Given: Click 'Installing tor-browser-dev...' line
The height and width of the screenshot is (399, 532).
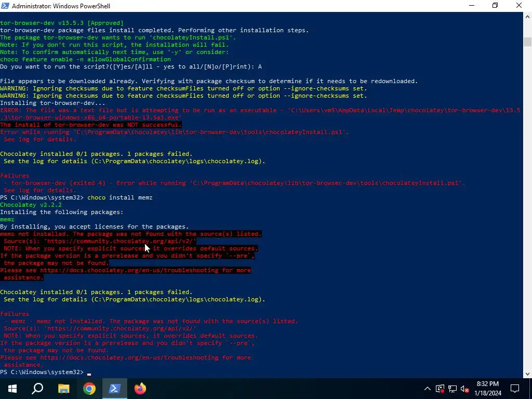Looking at the screenshot, I should (x=52, y=103).
